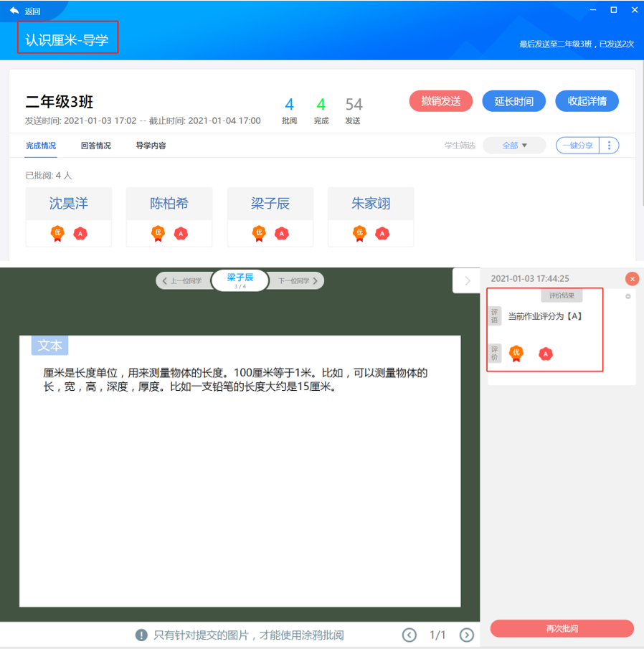Click comment text 当前作业评分为【A】
This screenshot has height=649, width=644.
[545, 316]
